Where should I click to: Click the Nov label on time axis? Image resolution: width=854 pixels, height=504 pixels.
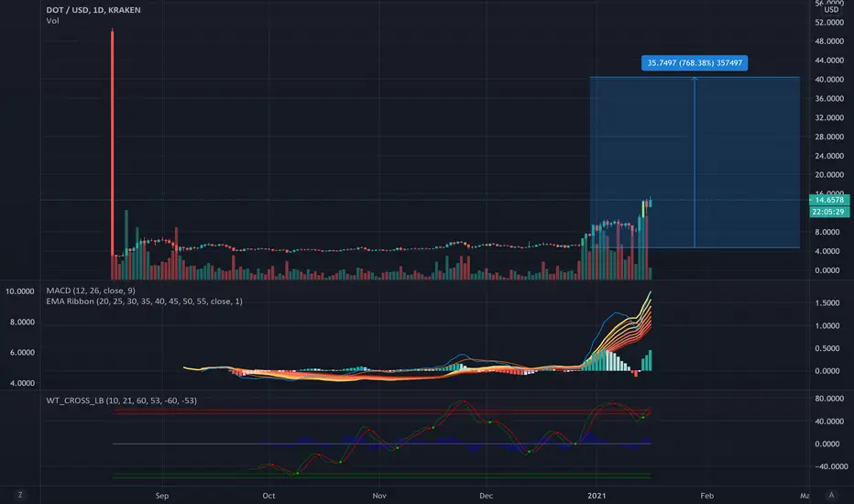click(x=379, y=495)
